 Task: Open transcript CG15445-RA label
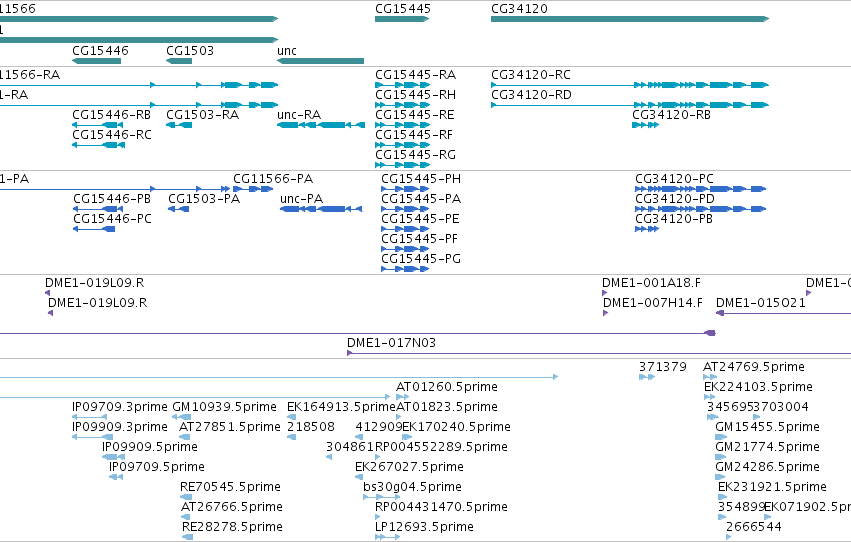(x=415, y=75)
